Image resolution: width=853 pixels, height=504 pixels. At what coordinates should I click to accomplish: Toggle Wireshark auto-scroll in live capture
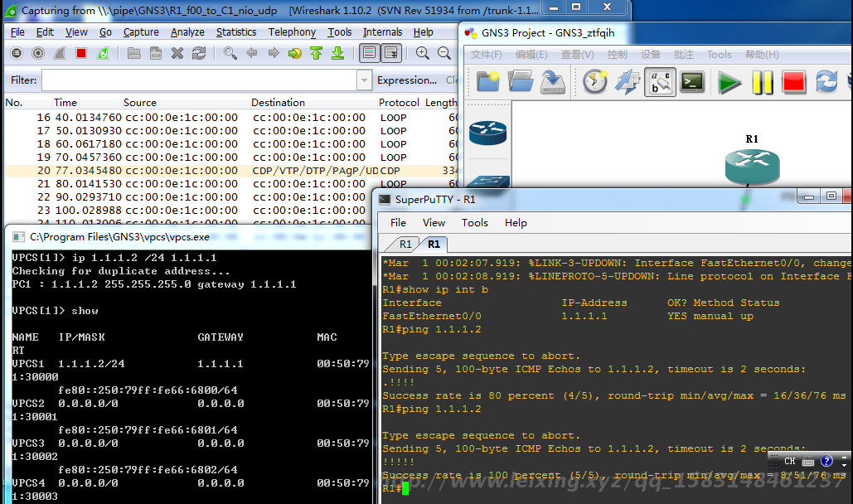click(391, 53)
